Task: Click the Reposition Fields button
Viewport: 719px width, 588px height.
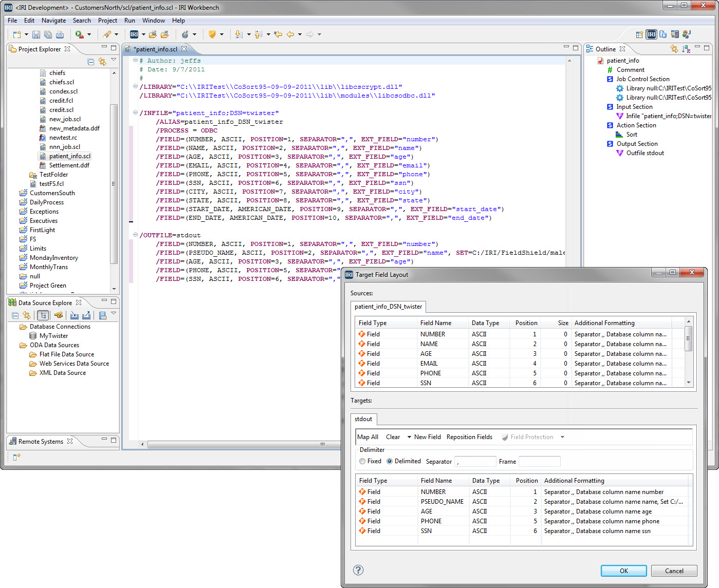Action: click(469, 437)
